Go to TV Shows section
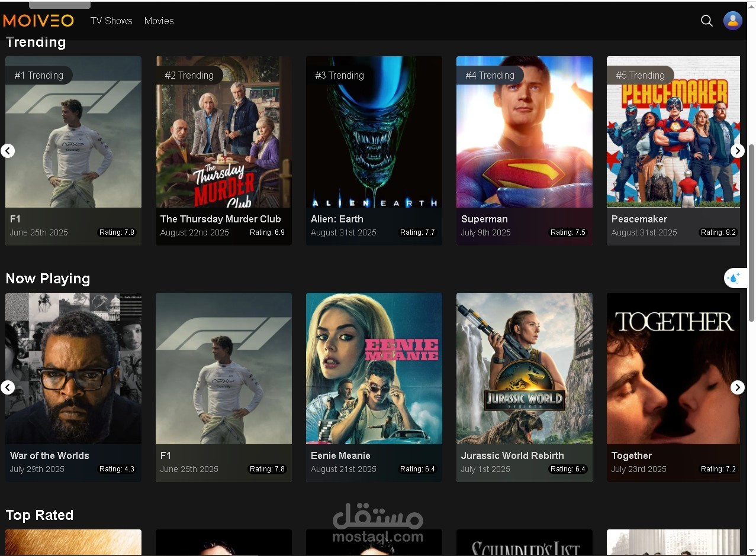This screenshot has height=556, width=756. pyautogui.click(x=111, y=21)
